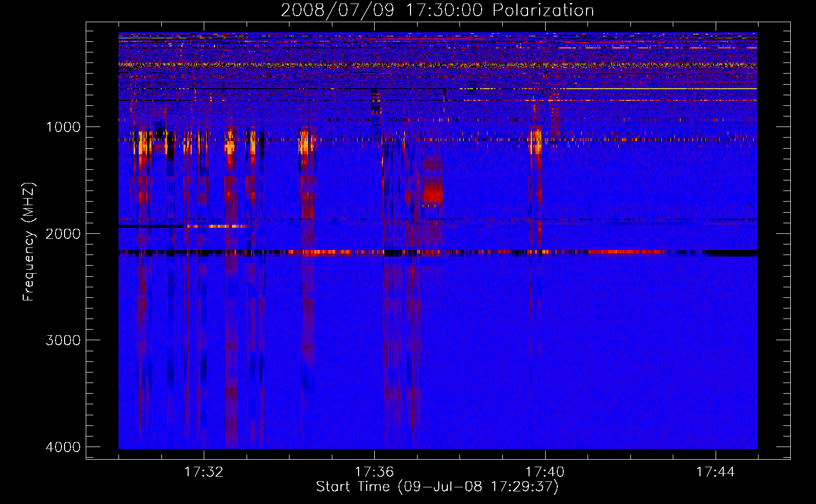Screen dimensions: 816x504
Task: Click the plot title '2008/07/09 17:30:00 Polarization'
Action: click(437, 10)
